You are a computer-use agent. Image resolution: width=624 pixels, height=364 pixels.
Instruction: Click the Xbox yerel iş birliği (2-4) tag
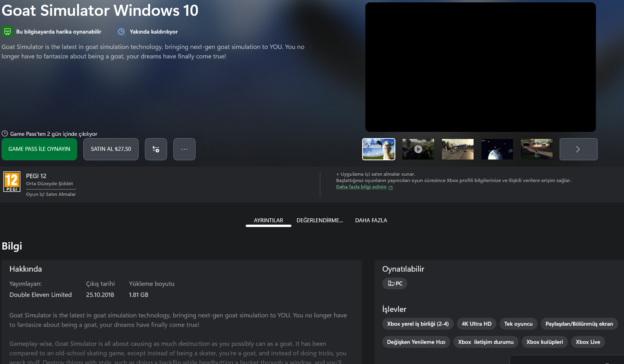pos(418,324)
